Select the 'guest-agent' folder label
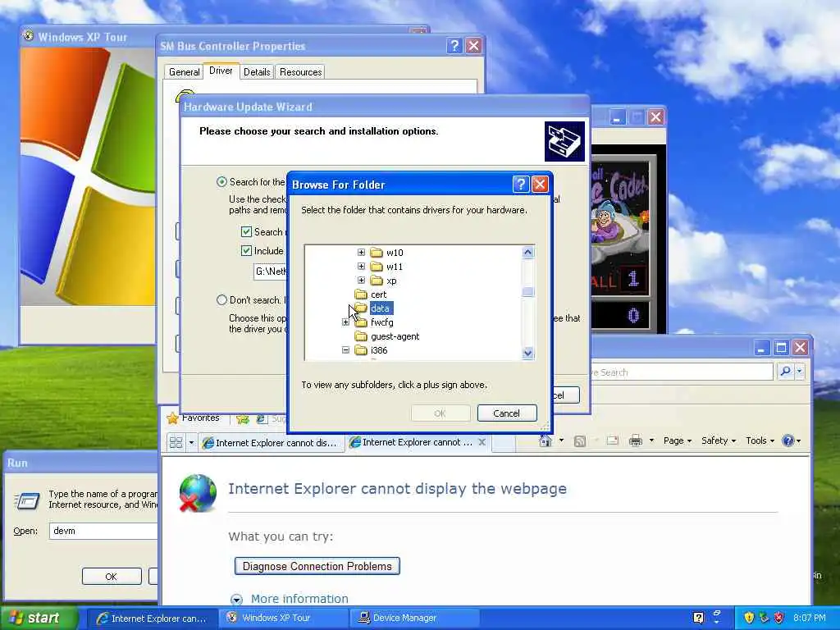 395,336
